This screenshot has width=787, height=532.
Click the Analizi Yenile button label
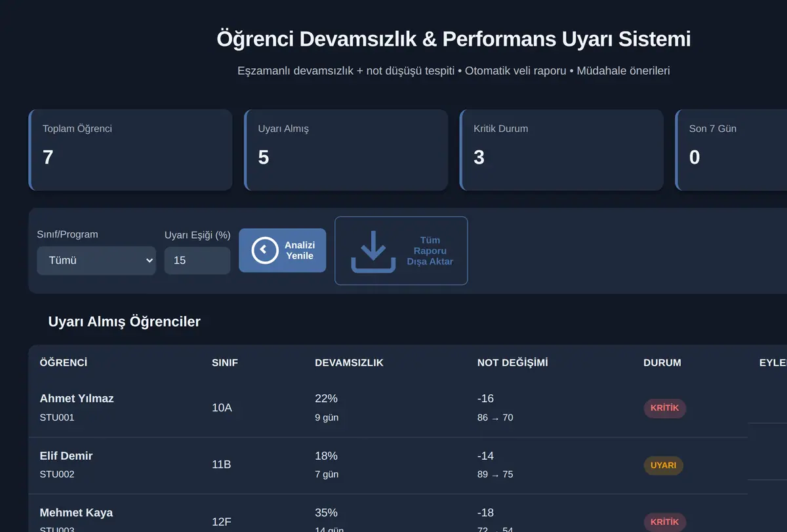pyautogui.click(x=300, y=251)
